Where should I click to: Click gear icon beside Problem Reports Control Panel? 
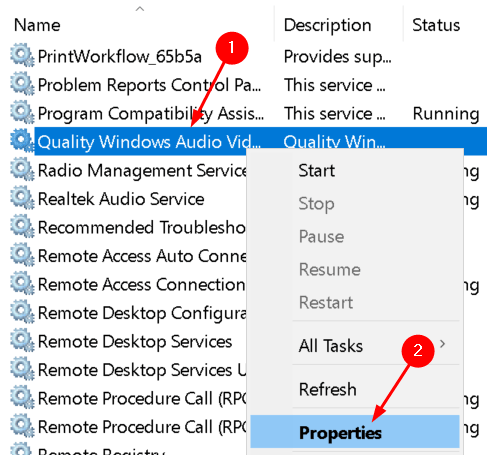pyautogui.click(x=22, y=84)
